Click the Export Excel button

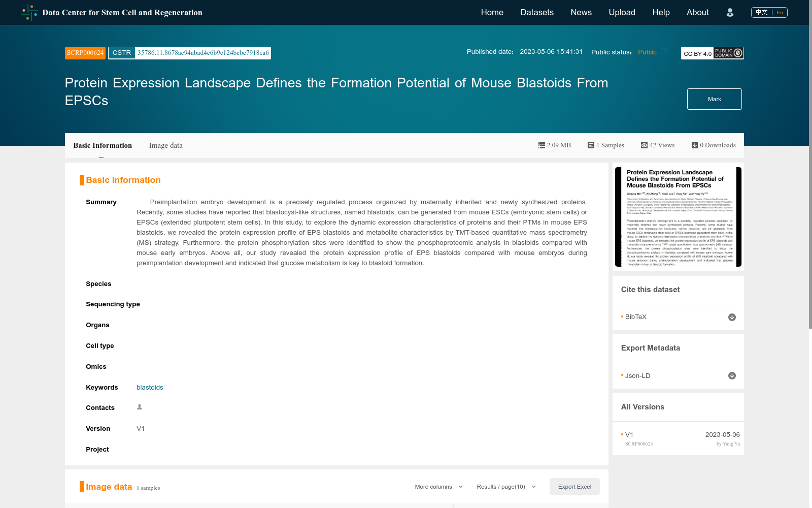(x=574, y=486)
